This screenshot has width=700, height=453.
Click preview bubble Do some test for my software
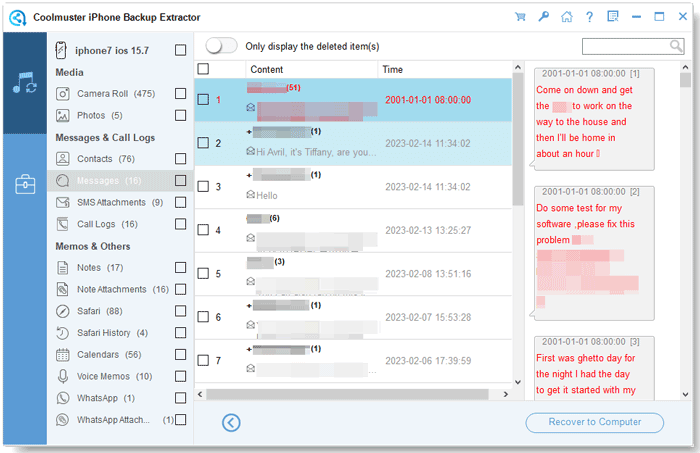(594, 254)
